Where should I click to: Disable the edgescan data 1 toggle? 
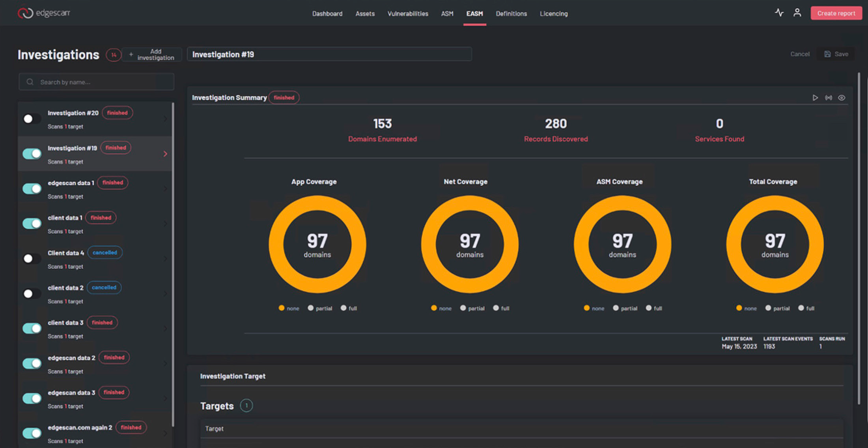pos(32,189)
